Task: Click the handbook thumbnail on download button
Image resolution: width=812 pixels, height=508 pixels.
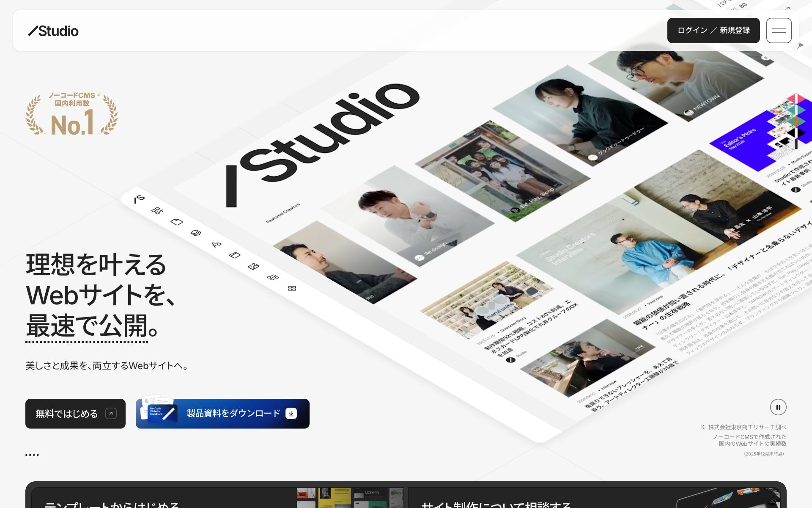Action: click(159, 409)
